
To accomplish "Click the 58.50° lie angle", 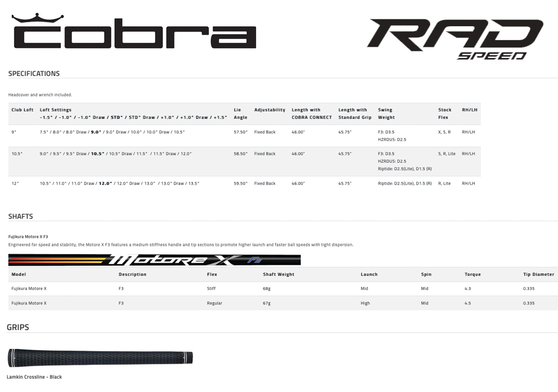I will tap(240, 154).
